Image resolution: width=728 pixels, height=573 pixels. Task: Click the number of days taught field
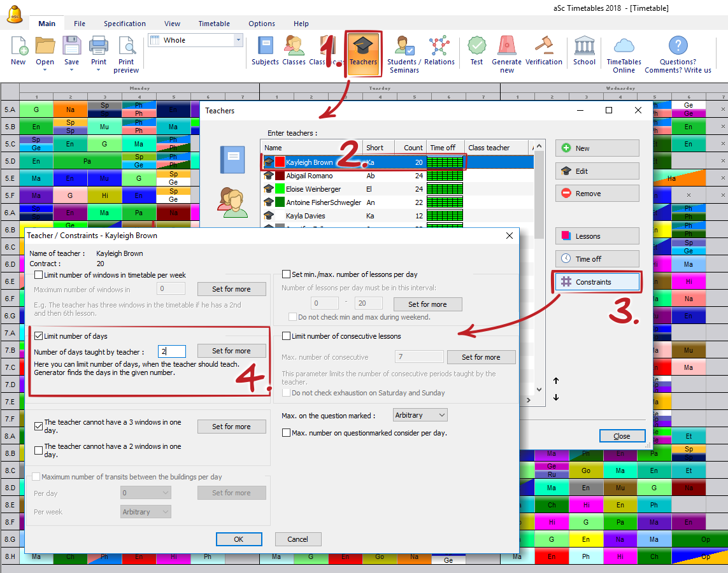[x=172, y=351]
